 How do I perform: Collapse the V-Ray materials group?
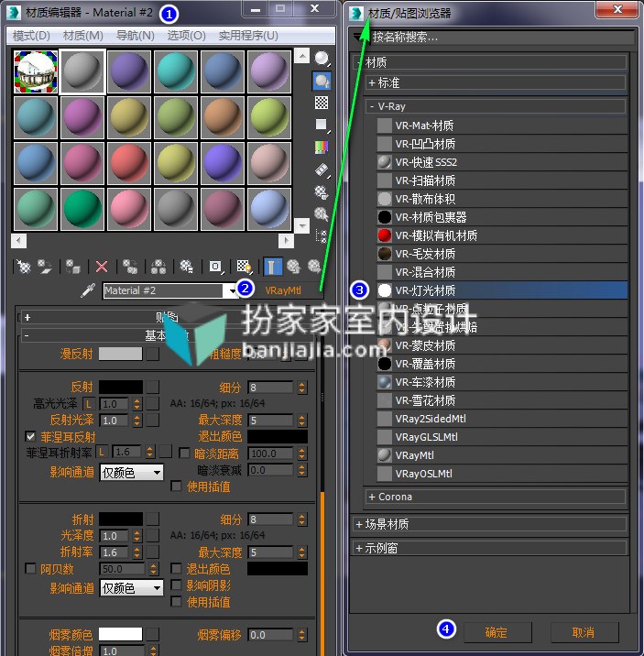click(x=496, y=106)
